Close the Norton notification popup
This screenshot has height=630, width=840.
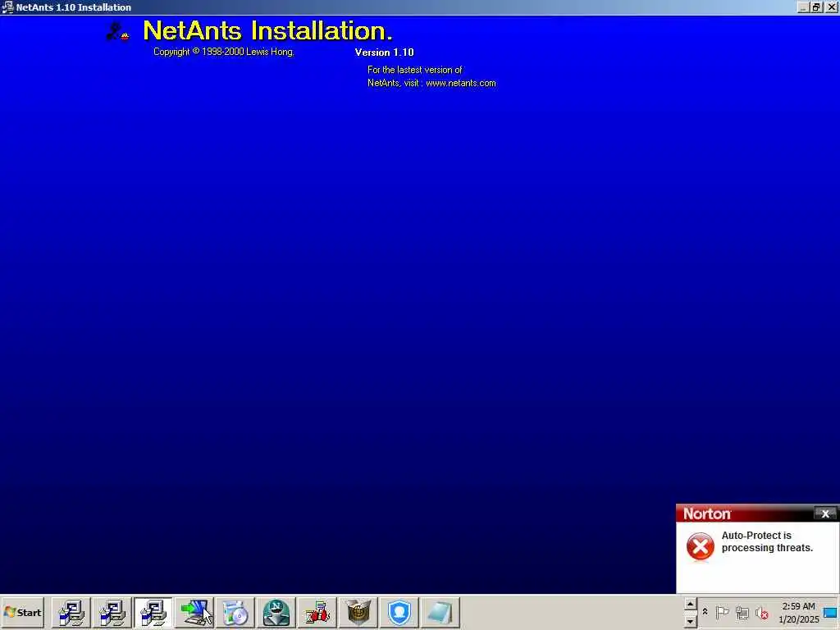[825, 514]
